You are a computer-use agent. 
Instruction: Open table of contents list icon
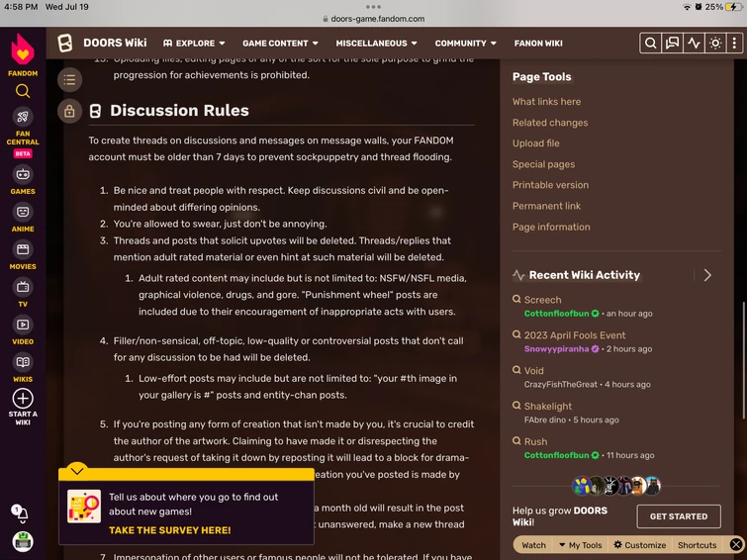click(69, 79)
